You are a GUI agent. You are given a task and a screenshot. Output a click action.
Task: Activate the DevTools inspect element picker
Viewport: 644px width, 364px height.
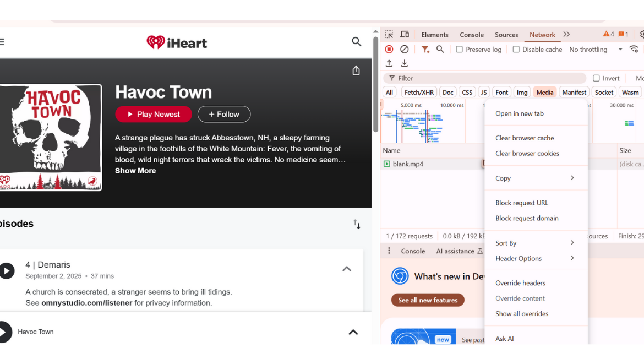pos(389,35)
